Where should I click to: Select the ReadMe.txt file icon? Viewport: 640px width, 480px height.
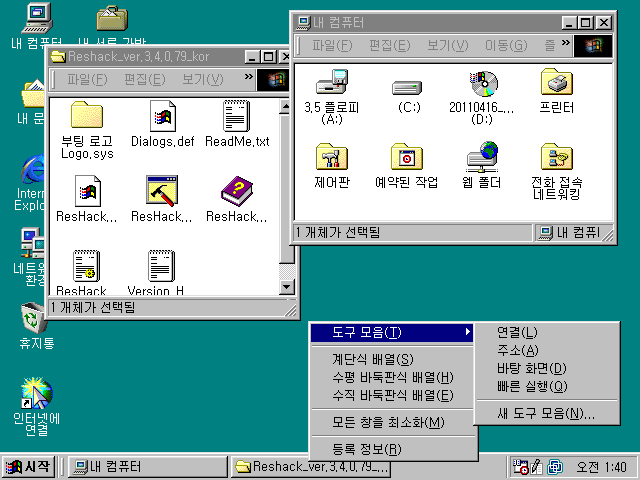[x=236, y=116]
